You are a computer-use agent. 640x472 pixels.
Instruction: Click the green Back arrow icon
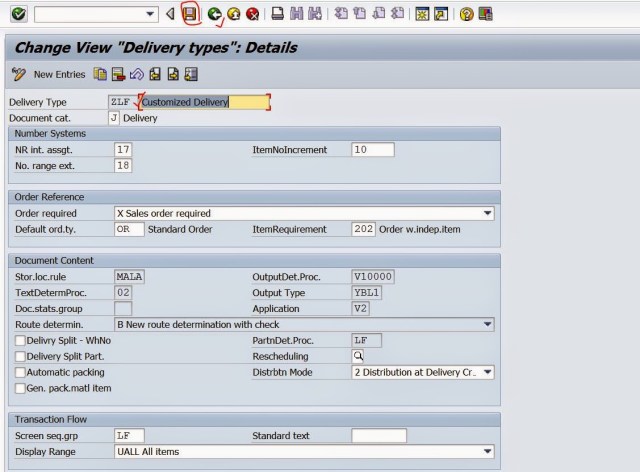pyautogui.click(x=214, y=14)
